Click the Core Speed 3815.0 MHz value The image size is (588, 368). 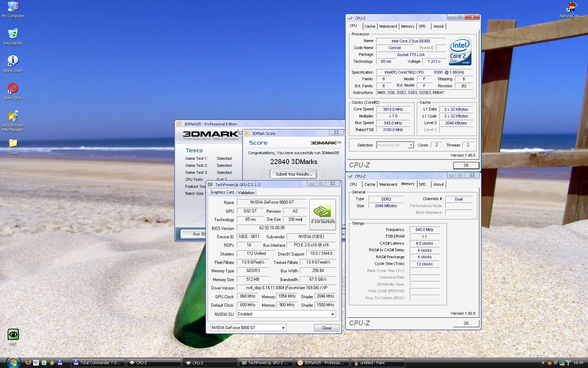click(393, 109)
